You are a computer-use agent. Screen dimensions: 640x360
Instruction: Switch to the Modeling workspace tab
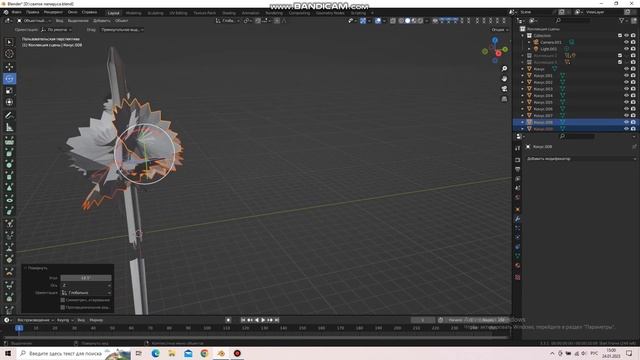click(133, 13)
